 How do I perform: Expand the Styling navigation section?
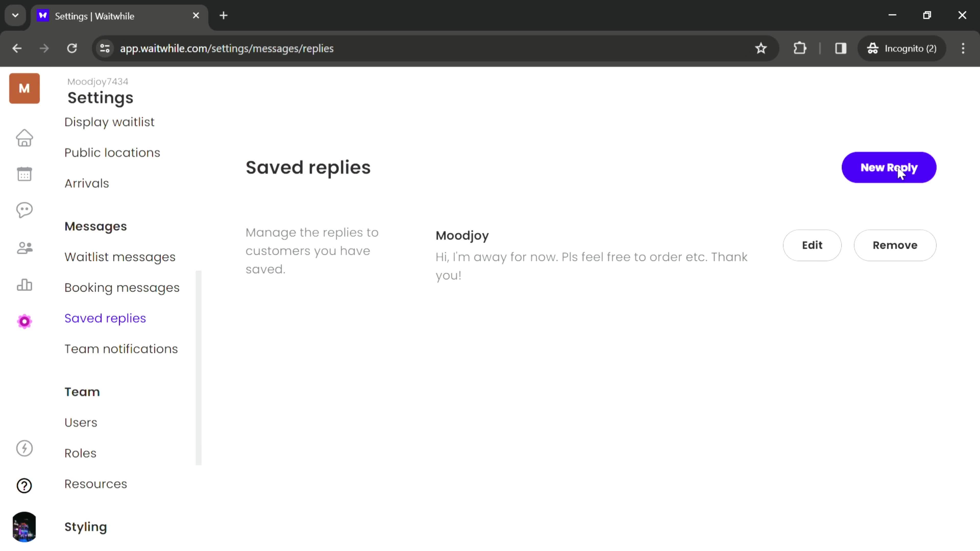coord(85,526)
